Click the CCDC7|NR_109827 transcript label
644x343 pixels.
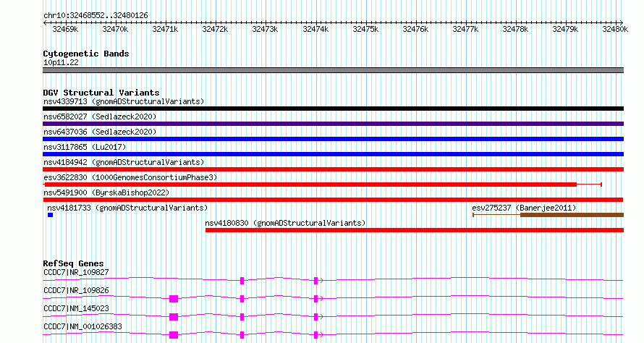[x=76, y=272]
